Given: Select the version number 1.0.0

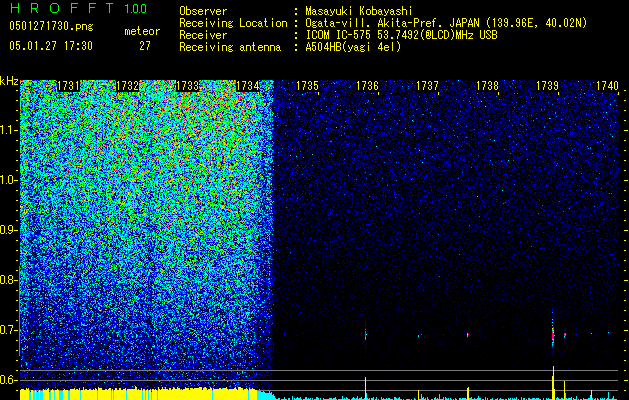Looking at the screenshot, I should [x=135, y=8].
